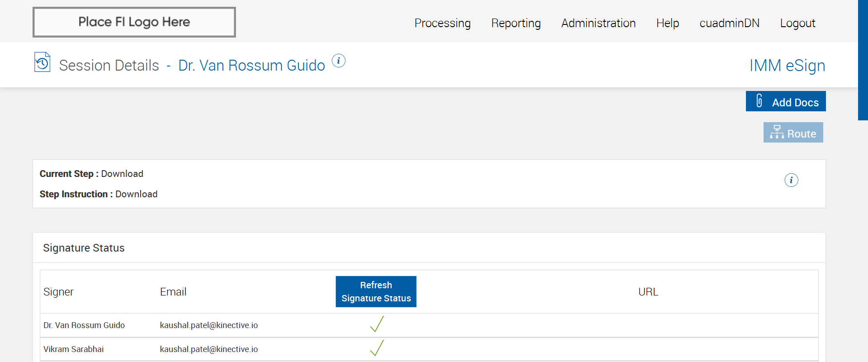Click the session history document icon
The height and width of the screenshot is (362, 868).
tap(42, 62)
